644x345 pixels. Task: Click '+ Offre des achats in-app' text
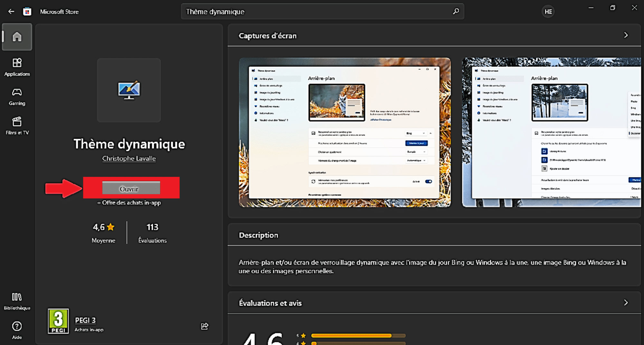click(129, 203)
